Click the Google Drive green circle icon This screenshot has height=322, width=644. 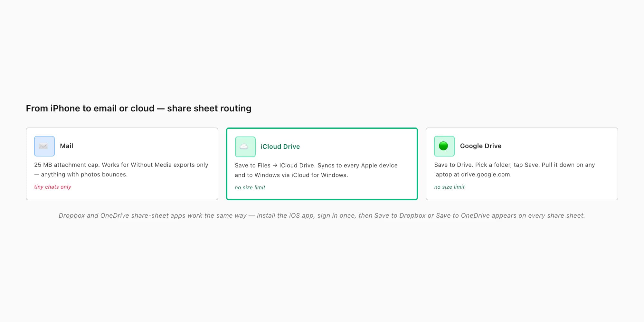[444, 146]
